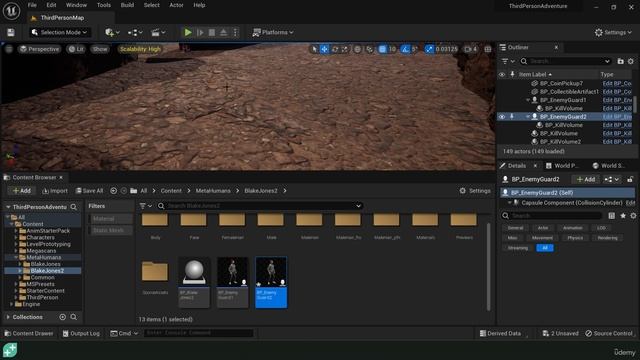Screen dimensions: 640x360
Task: Choose the rotate tool
Action: tap(335, 49)
